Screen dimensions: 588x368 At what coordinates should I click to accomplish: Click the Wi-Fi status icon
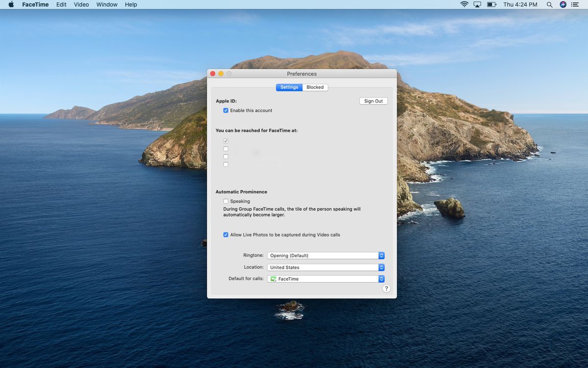[464, 4]
